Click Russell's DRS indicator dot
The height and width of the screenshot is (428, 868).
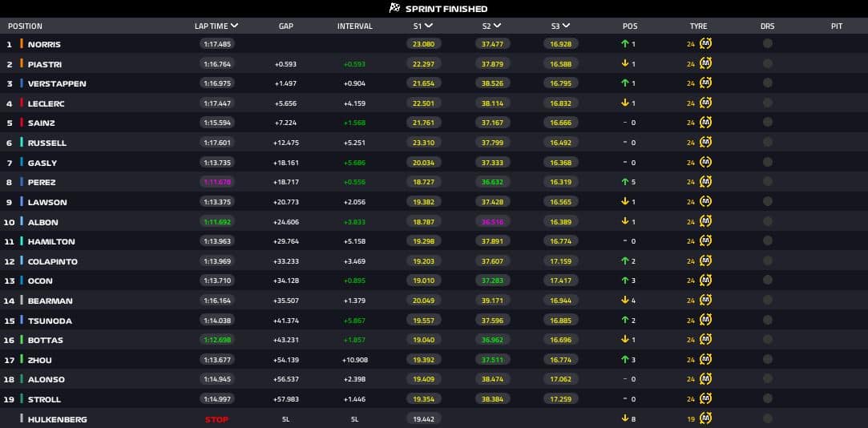pos(767,143)
